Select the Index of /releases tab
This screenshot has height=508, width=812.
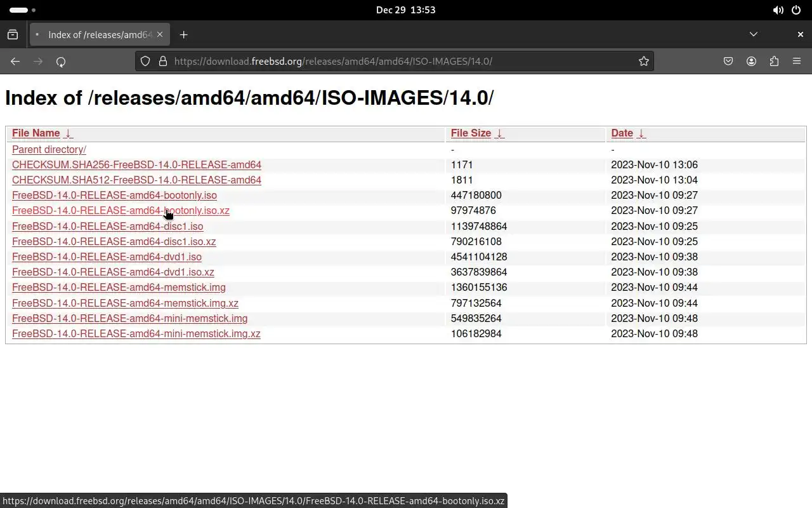(x=100, y=35)
